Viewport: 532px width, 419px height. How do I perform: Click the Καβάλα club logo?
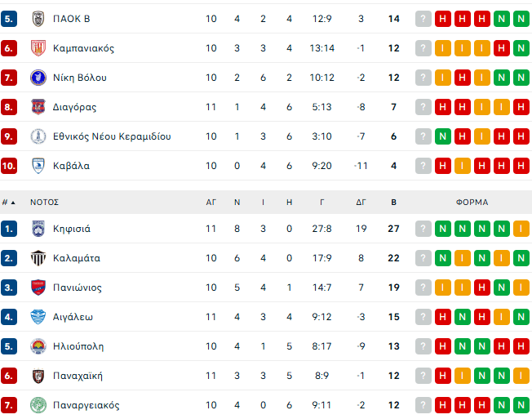[x=38, y=166]
